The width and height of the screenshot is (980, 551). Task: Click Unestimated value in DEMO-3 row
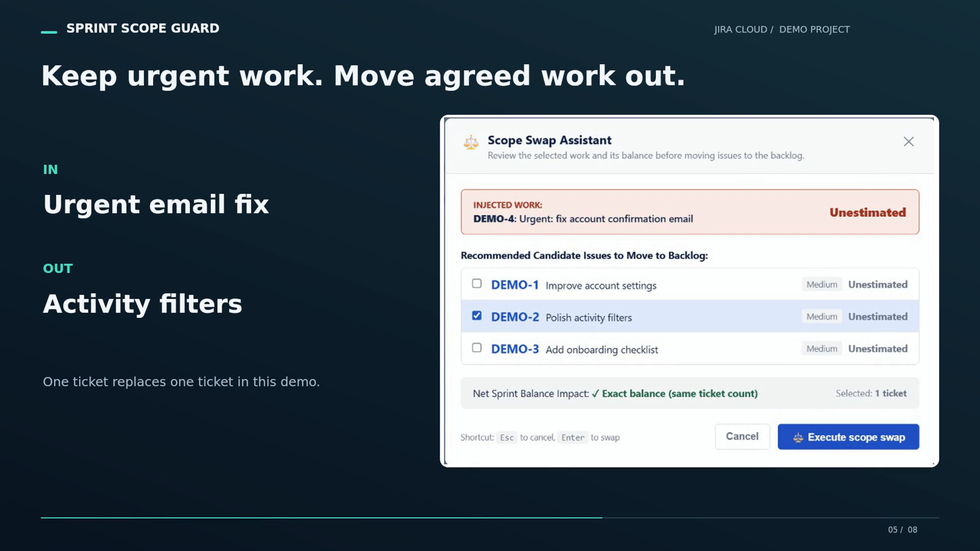[x=878, y=348]
